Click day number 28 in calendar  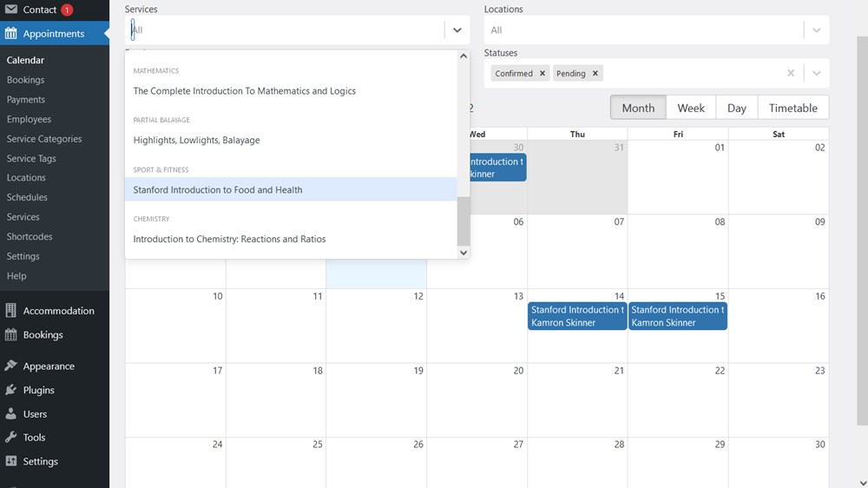pos(619,445)
